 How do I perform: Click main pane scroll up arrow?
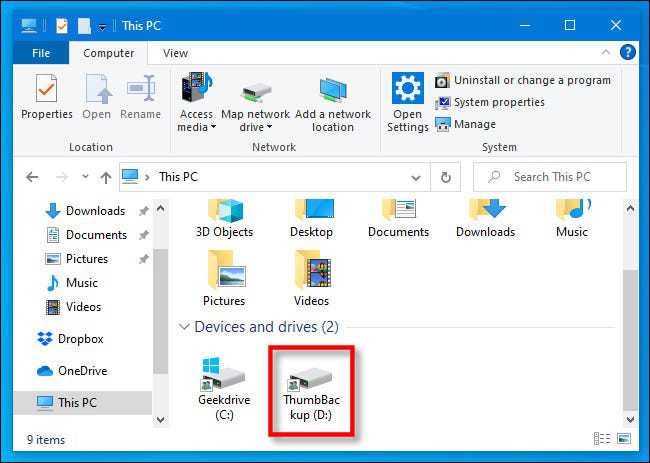coord(630,208)
